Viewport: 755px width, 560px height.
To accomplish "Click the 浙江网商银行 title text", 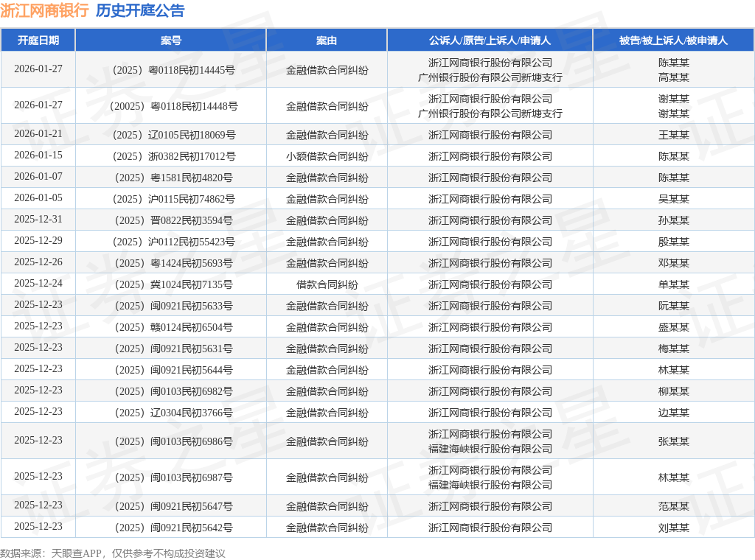I will [x=44, y=10].
